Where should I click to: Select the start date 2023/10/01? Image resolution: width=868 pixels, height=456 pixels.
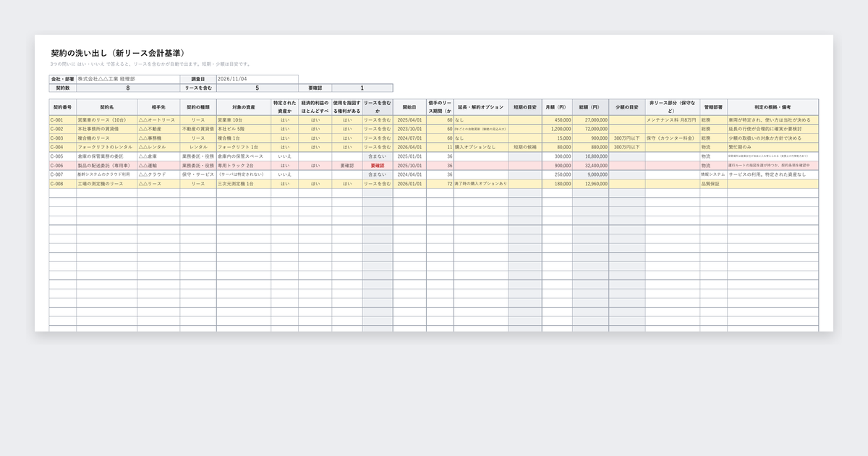[x=409, y=129]
